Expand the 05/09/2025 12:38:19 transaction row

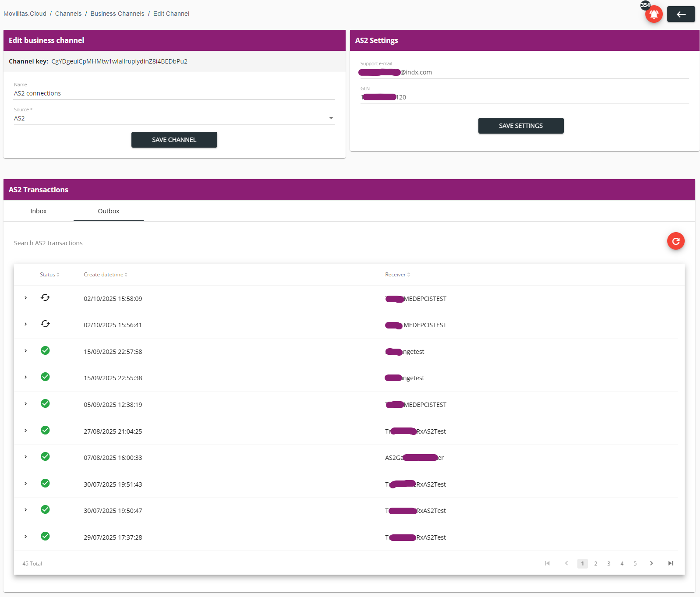[x=26, y=404]
